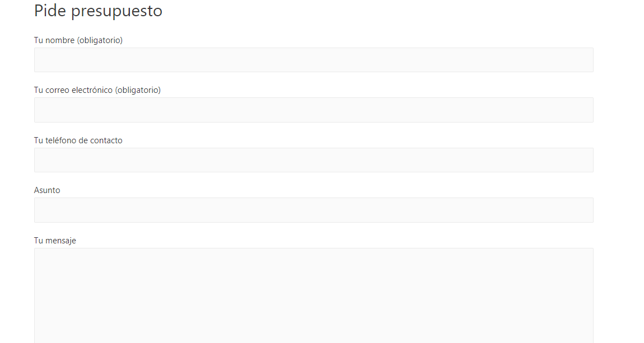Click the "Tu mensaje" label text
The height and width of the screenshot is (343, 644).
pos(55,241)
